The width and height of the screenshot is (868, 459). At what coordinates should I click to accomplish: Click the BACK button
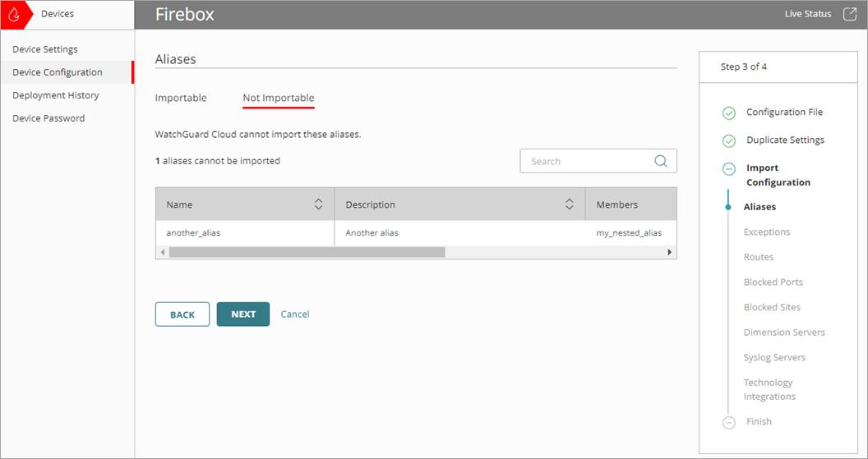(182, 314)
